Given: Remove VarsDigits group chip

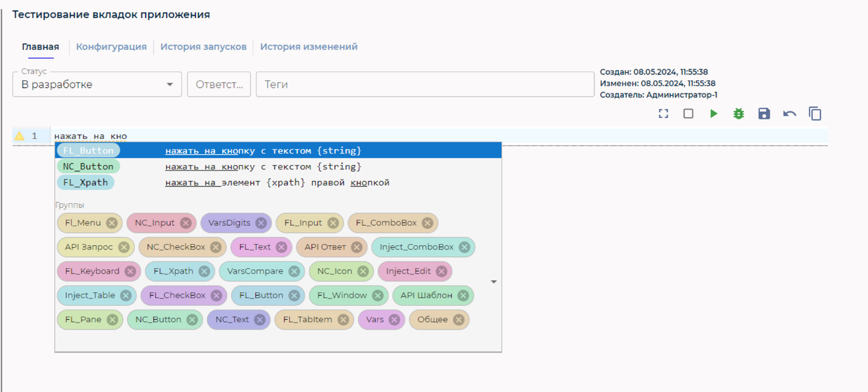Looking at the screenshot, I should [x=261, y=223].
